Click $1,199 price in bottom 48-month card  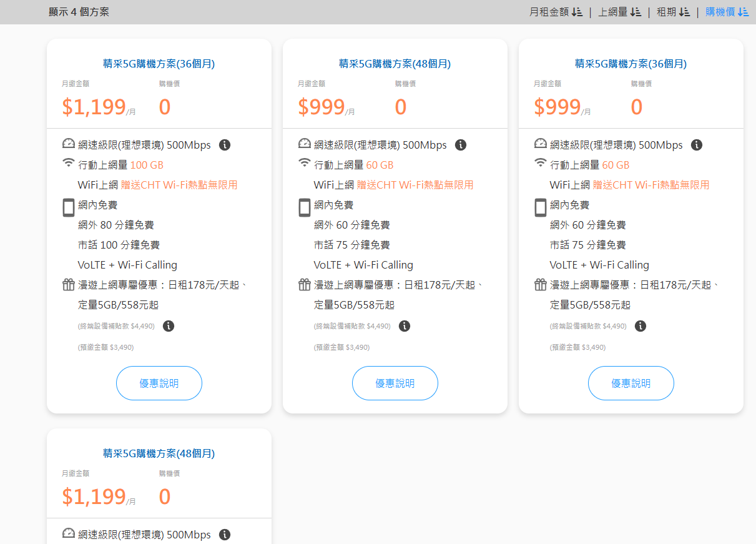tap(94, 497)
